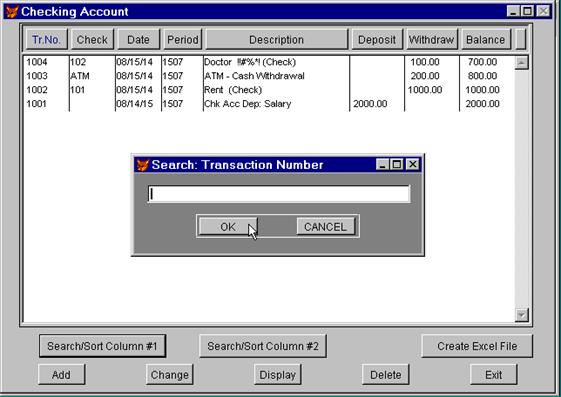561x397 pixels.
Task: Click the ATM entry in Check column
Action: click(x=80, y=76)
